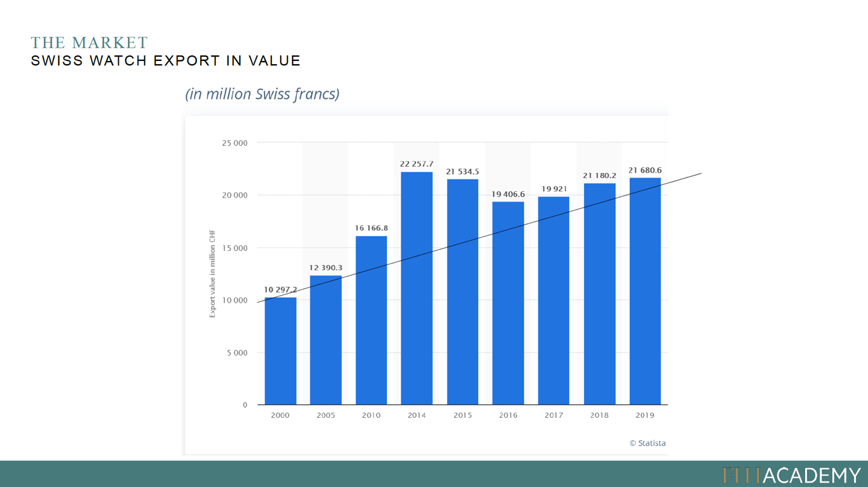Click the 2018 bar in chart
Screen dimensions: 868x487
tap(600, 294)
